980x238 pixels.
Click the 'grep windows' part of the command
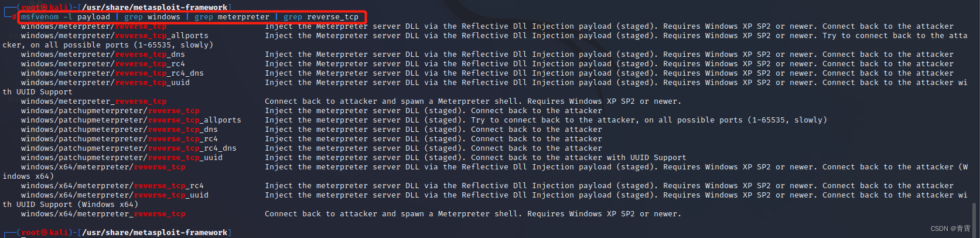pyautogui.click(x=152, y=17)
